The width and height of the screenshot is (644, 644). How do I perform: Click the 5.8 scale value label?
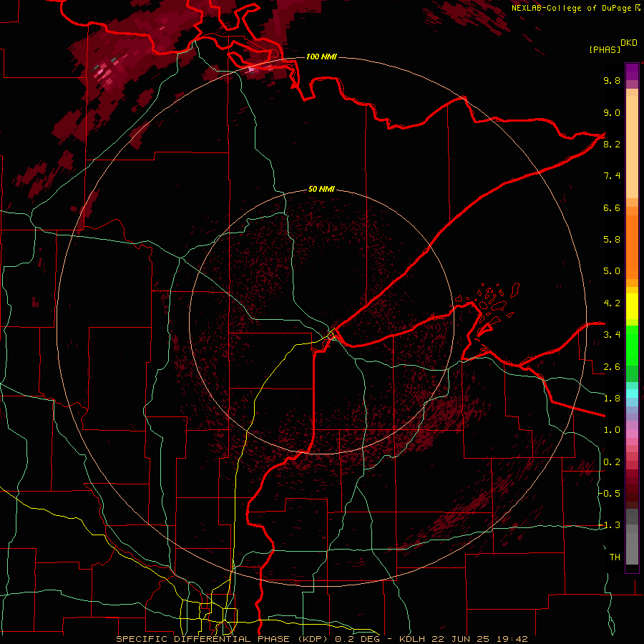click(612, 240)
